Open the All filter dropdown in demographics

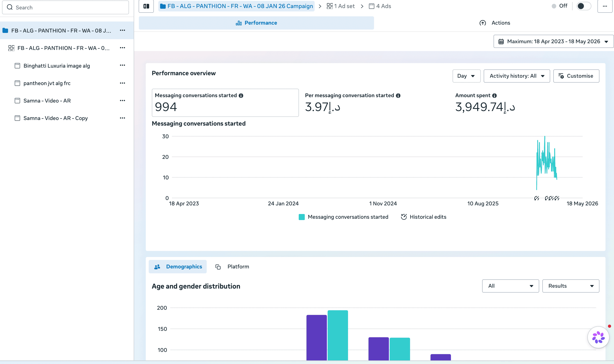pyautogui.click(x=510, y=286)
